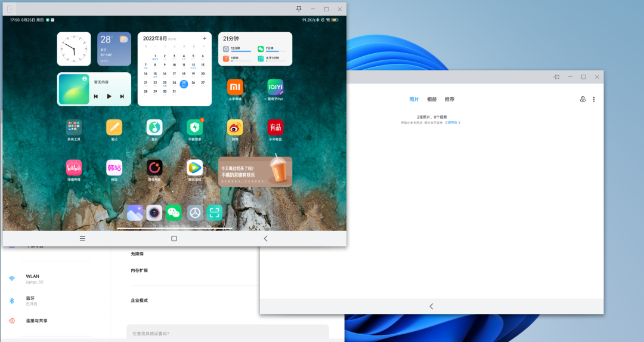This screenshot has width=644, height=342.
Task: Go back in the gallery window
Action: click(431, 306)
